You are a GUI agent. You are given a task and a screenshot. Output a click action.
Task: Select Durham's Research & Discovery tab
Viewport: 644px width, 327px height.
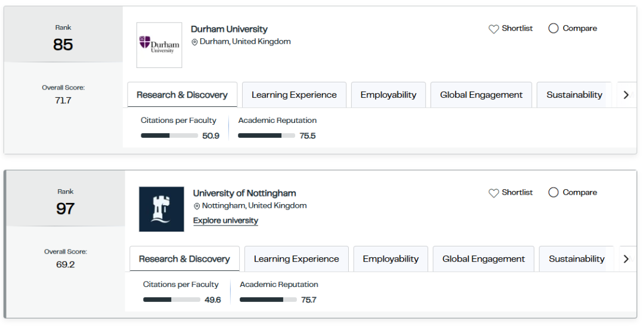tap(182, 95)
